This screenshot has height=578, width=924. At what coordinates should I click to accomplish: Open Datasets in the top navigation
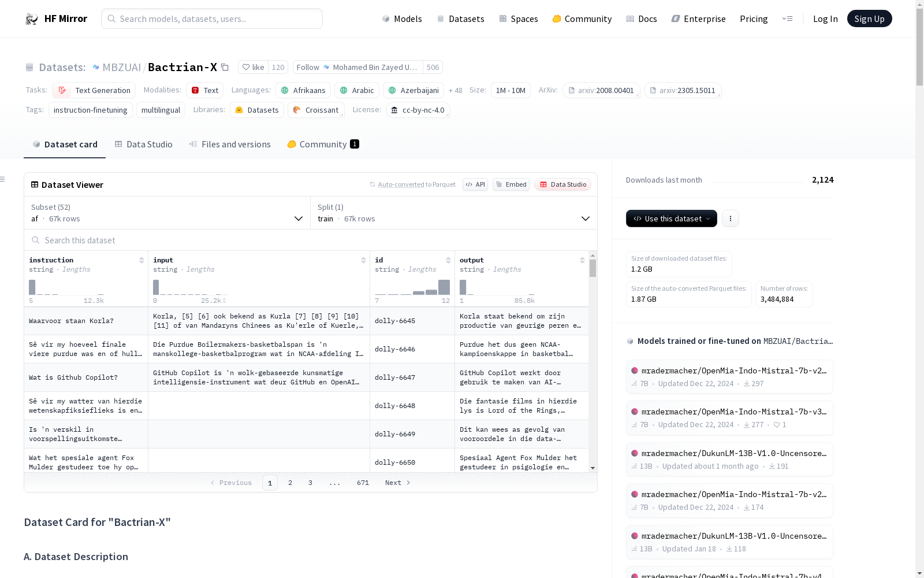tap(460, 18)
